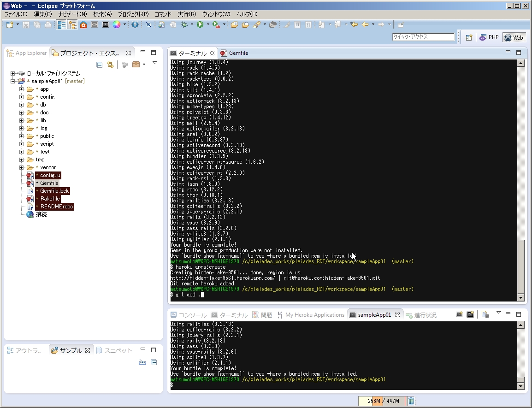Switch to the コンソール tab

point(189,315)
